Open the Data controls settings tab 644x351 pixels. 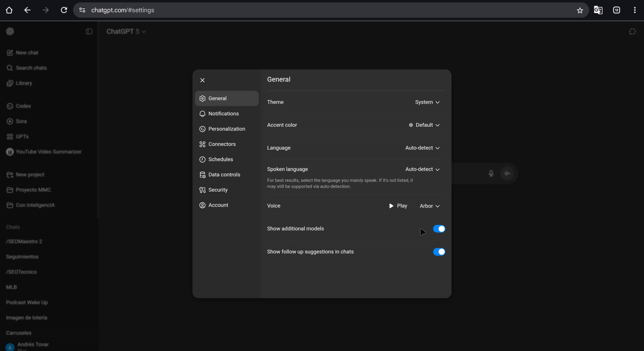click(227, 174)
